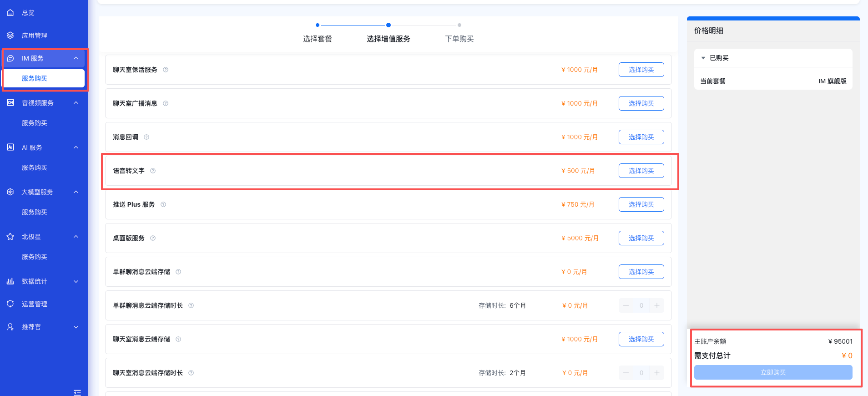The height and width of the screenshot is (396, 868).
Task: Decrease 聊天室消息云端存储时长 with minus button
Action: pyautogui.click(x=626, y=373)
